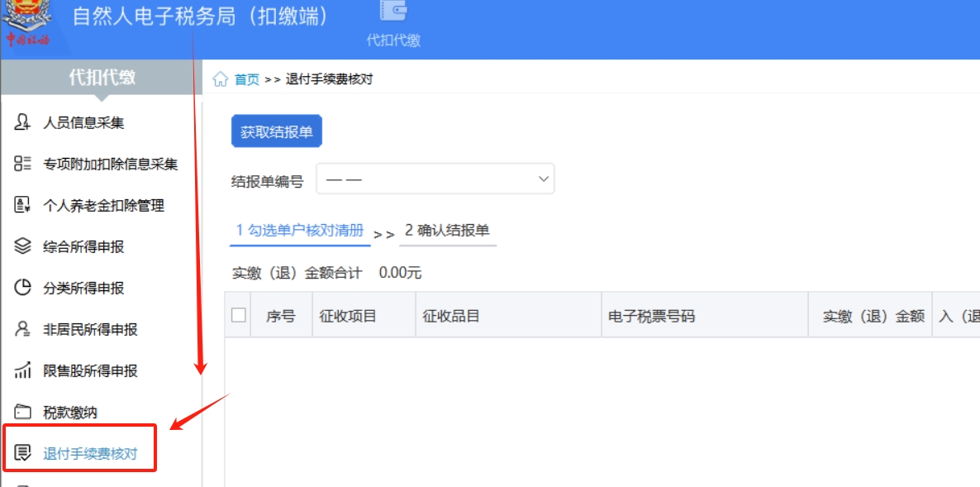The height and width of the screenshot is (487, 980).
Task: Open 税款缴纳 via its folder icon
Action: [23, 412]
